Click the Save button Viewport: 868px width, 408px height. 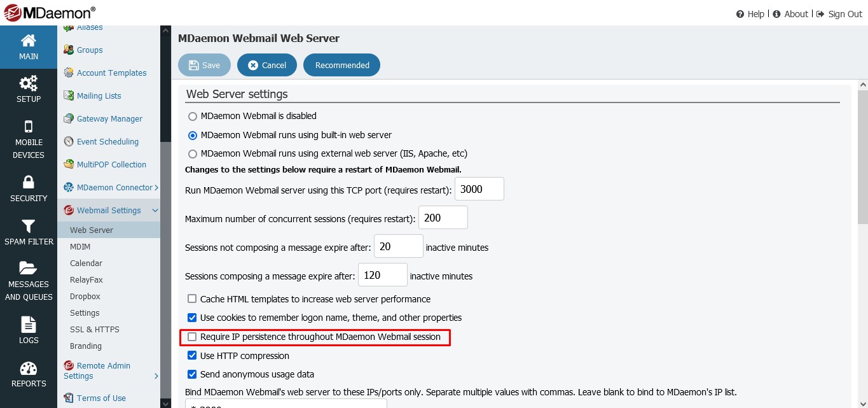point(204,65)
